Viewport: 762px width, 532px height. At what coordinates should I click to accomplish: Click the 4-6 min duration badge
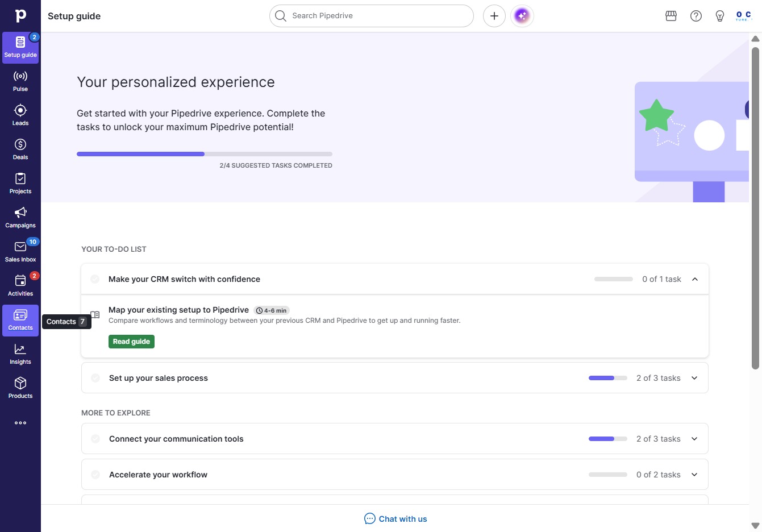click(x=272, y=310)
